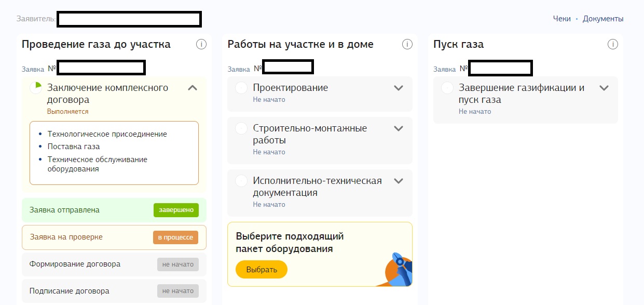Open info icon beside Пуск газа
This screenshot has width=644, height=305.
coord(613,44)
